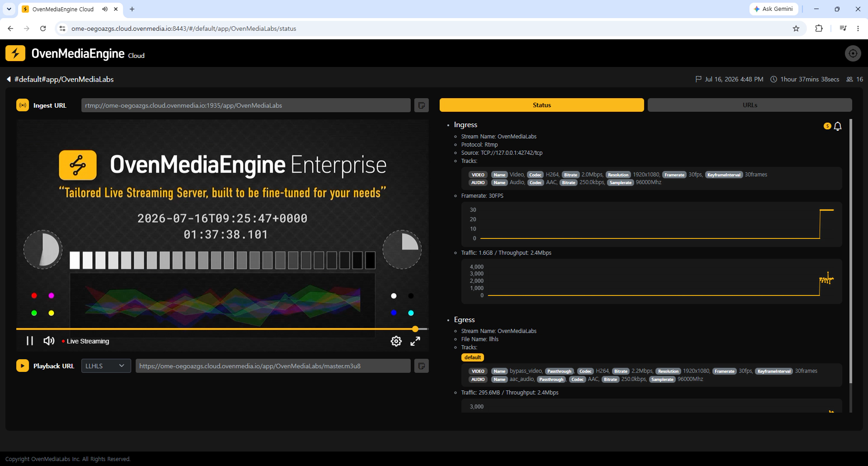Go back using the #default#app/OvenMediaLabs arrow
The height and width of the screenshot is (466, 868).
pos(9,79)
